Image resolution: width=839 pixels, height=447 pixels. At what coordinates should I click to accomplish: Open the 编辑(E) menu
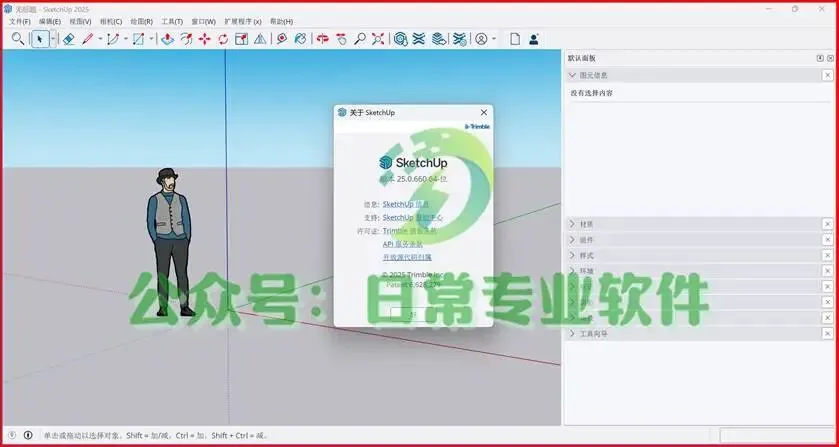(x=50, y=22)
